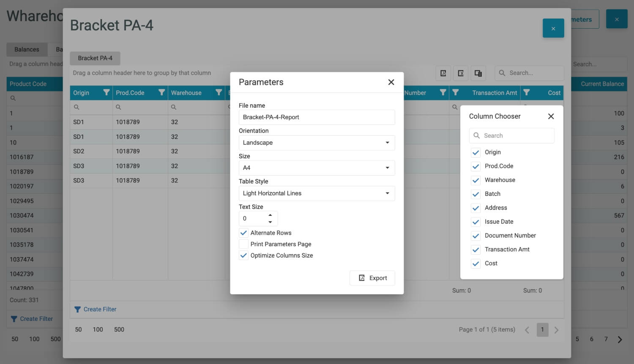This screenshot has height=364, width=634.
Task: Increase Text Size using the up stepper arrow
Action: 271,215
